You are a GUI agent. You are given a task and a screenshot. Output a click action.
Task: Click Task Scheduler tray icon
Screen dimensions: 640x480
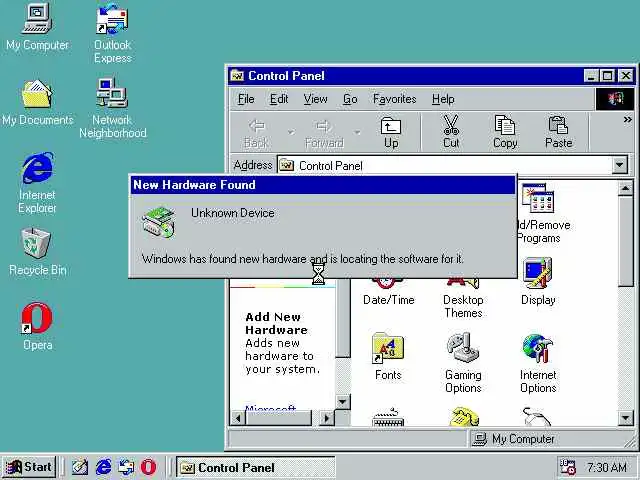(567, 467)
